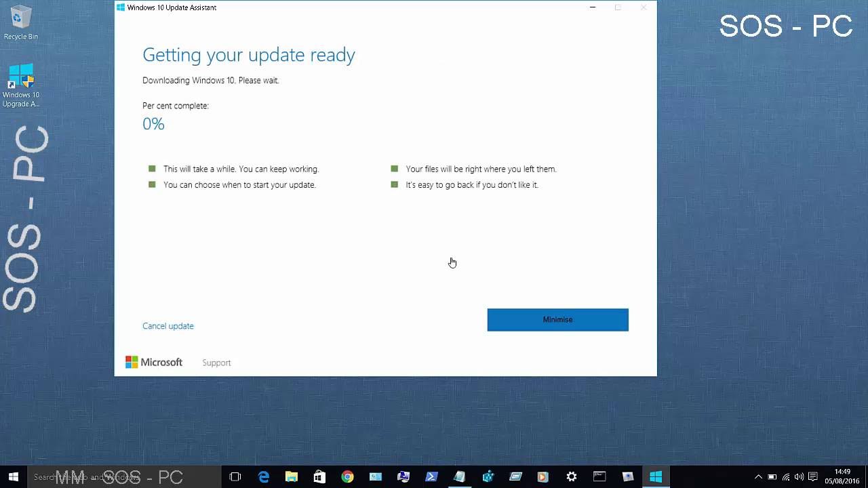Screen dimensions: 868x488
Task: Open the Wi-Fi network tray icon
Action: click(x=786, y=477)
